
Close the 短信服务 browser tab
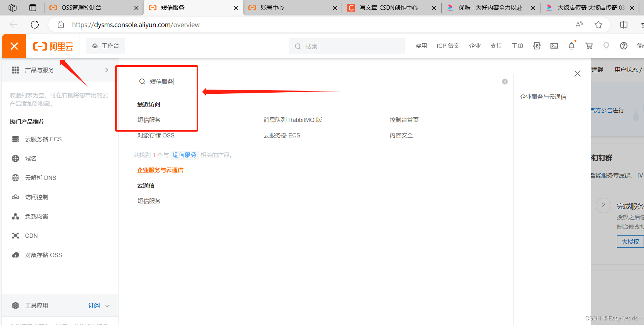[x=236, y=8]
